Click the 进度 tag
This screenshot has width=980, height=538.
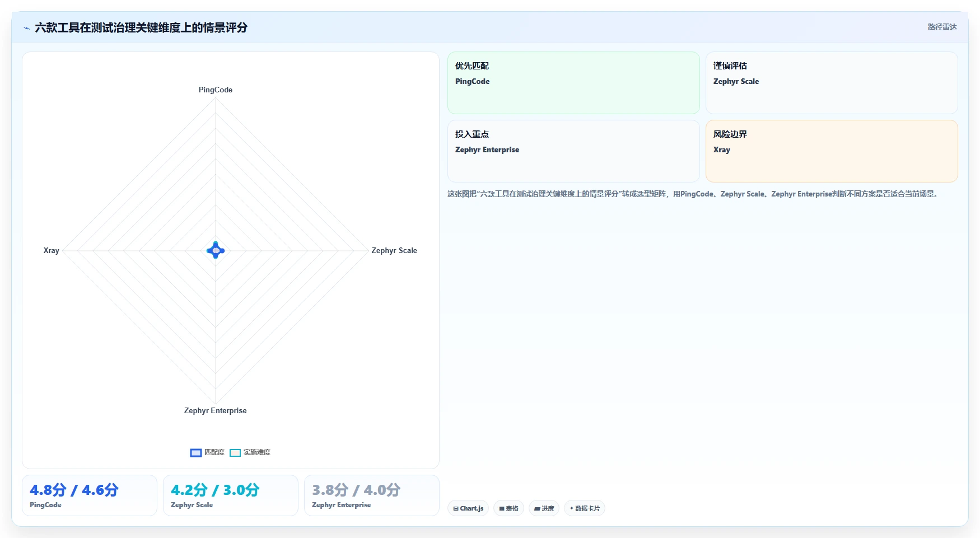coord(544,508)
